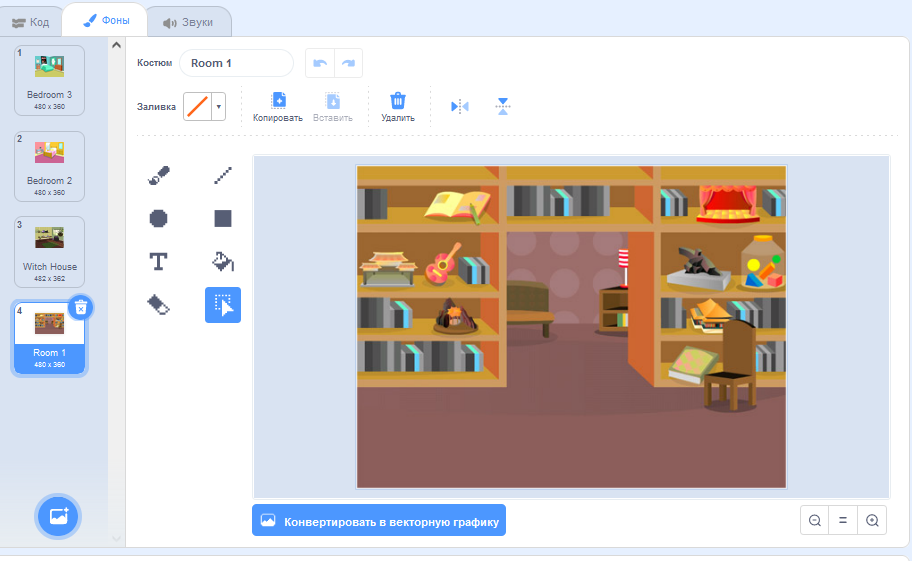Reset canvas zoom to default
Viewport: 912px width, 561px height.
843,520
